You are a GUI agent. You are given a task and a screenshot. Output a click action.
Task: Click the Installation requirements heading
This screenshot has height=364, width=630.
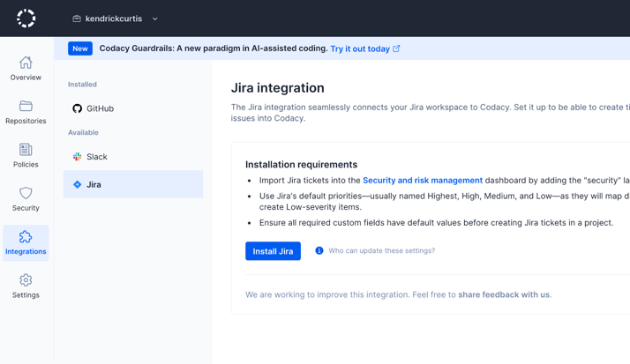point(302,165)
